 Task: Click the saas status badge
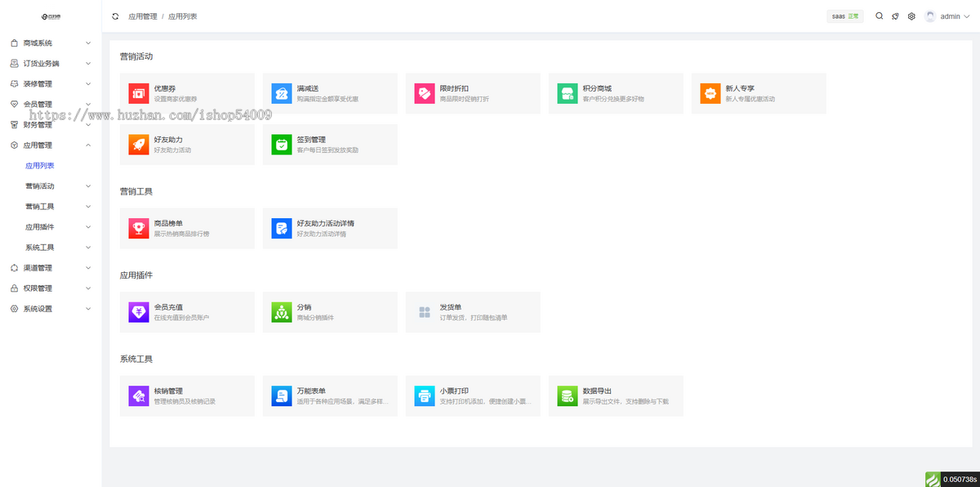tap(845, 16)
